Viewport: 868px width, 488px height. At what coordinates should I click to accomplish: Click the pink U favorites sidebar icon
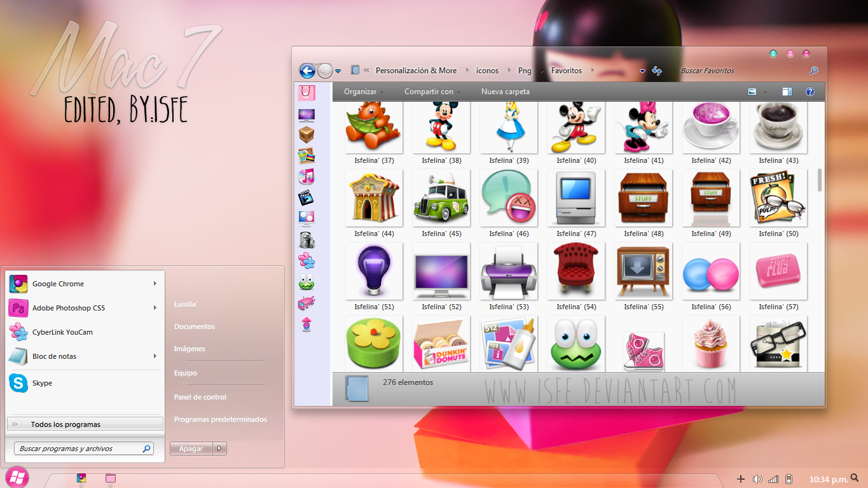tap(307, 93)
